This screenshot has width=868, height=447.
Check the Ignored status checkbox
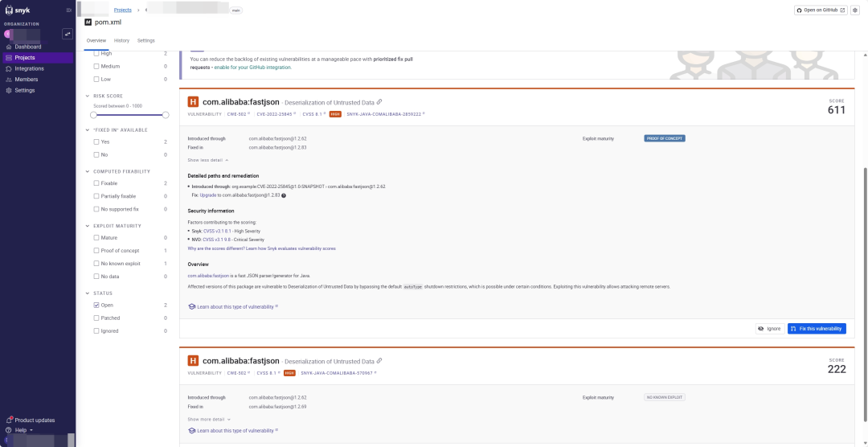click(x=96, y=330)
